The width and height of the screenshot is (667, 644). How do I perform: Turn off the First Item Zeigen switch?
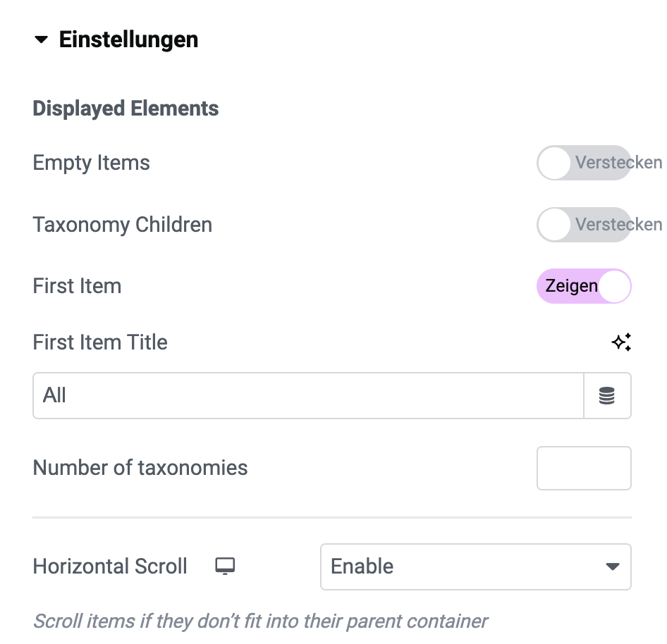tap(584, 286)
